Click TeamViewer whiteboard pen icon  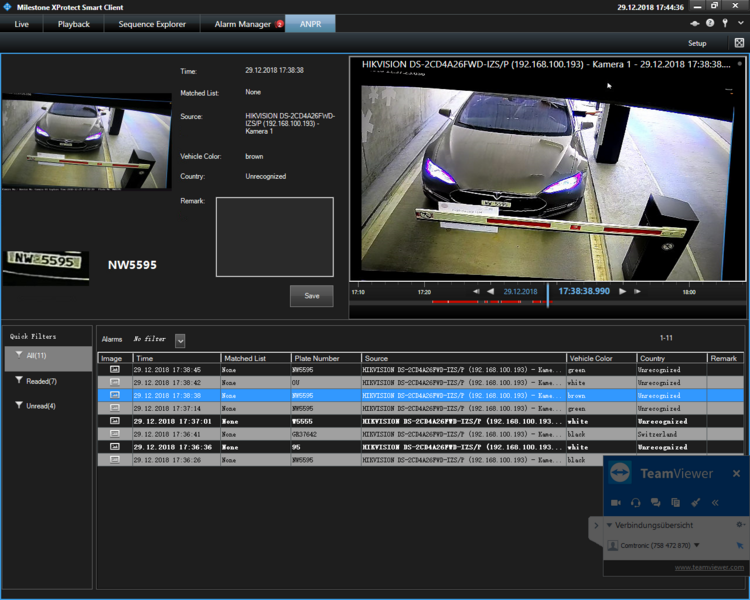[x=695, y=502]
